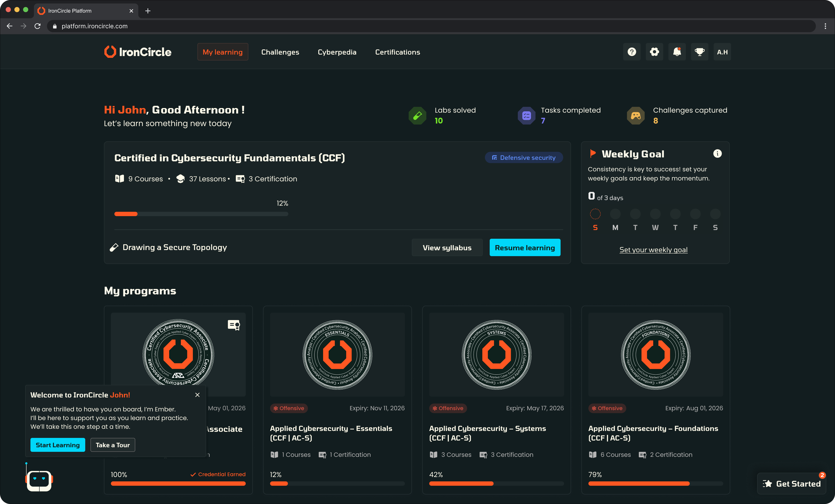This screenshot has height=504, width=835.
Task: Click the Weekly Goal info icon
Action: coord(717,154)
